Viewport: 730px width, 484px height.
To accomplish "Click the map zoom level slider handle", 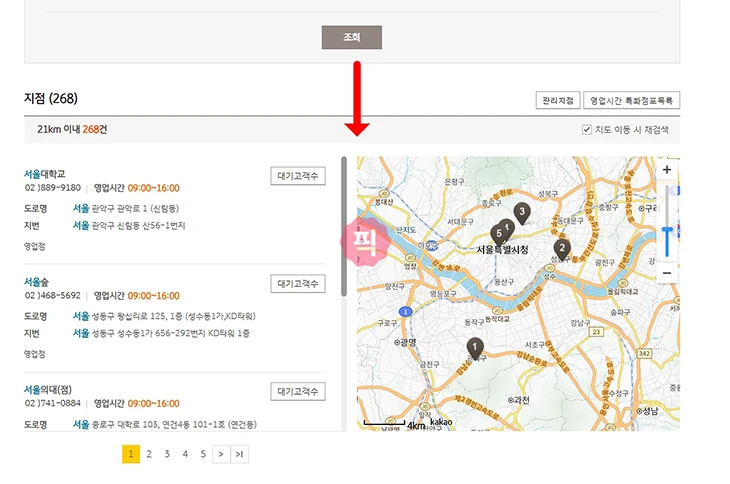I will coord(667,230).
